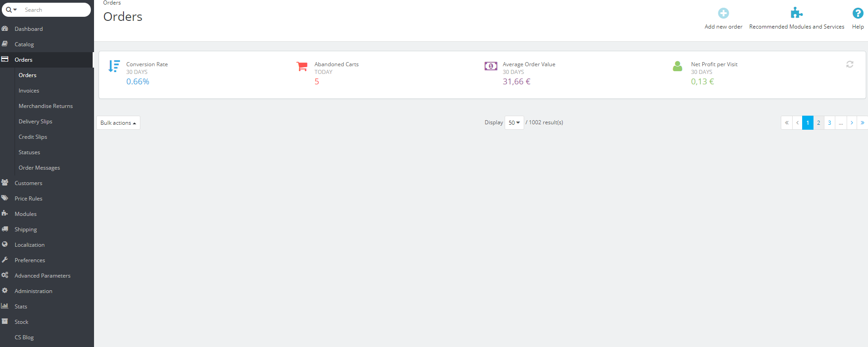Open the Display 50 results-per-page dropdown
This screenshot has height=347, width=868.
pyautogui.click(x=514, y=122)
